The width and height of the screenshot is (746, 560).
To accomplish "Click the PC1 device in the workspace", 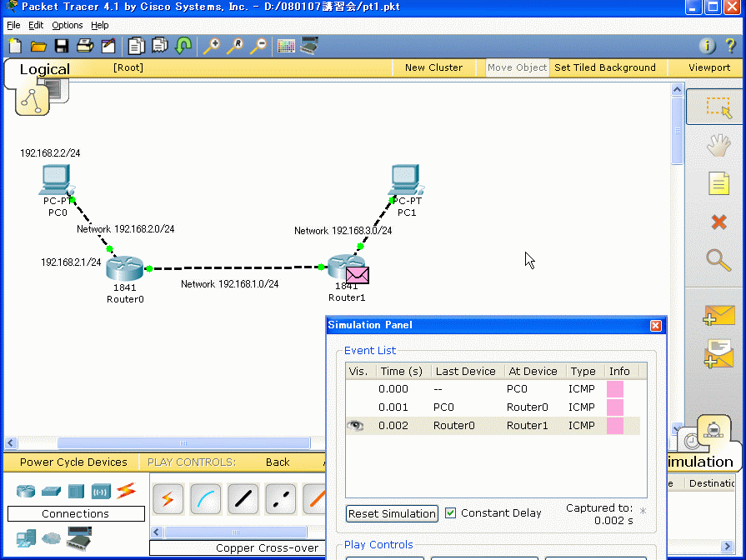I will click(x=406, y=179).
